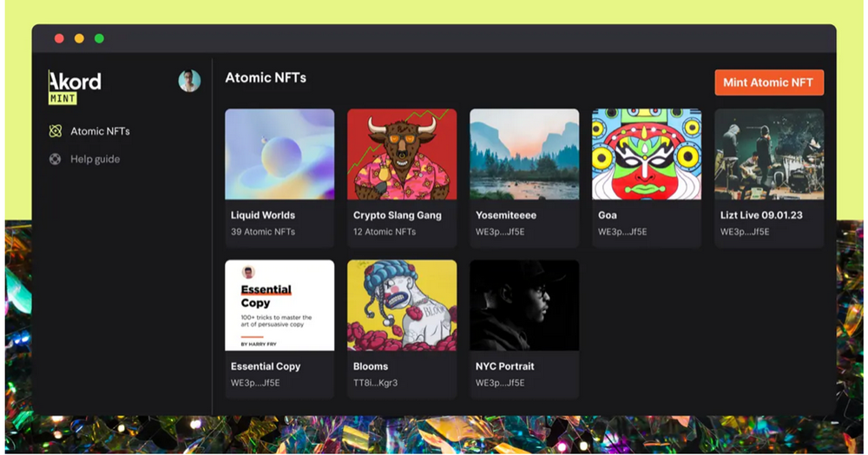Open the Crypto Slang Gang thumbnail
This screenshot has height=455, width=868.
point(402,155)
